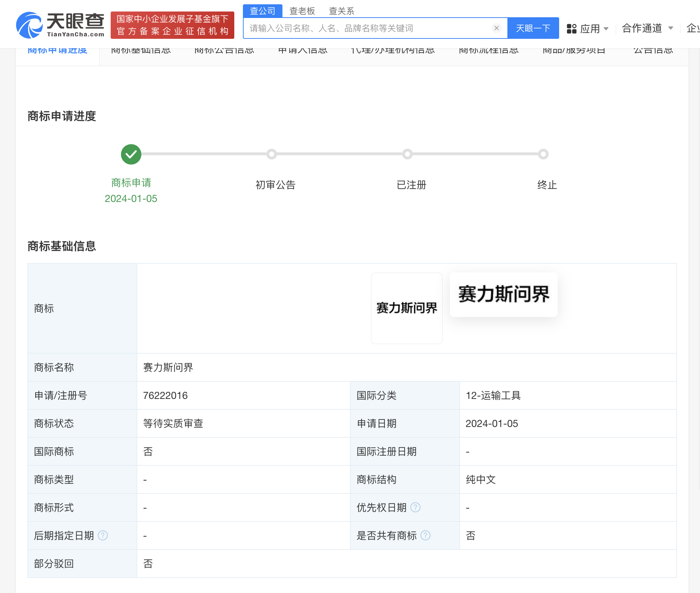The height and width of the screenshot is (593, 700).
Task: Expand the 合作通道 dropdown
Action: pyautogui.click(x=647, y=28)
